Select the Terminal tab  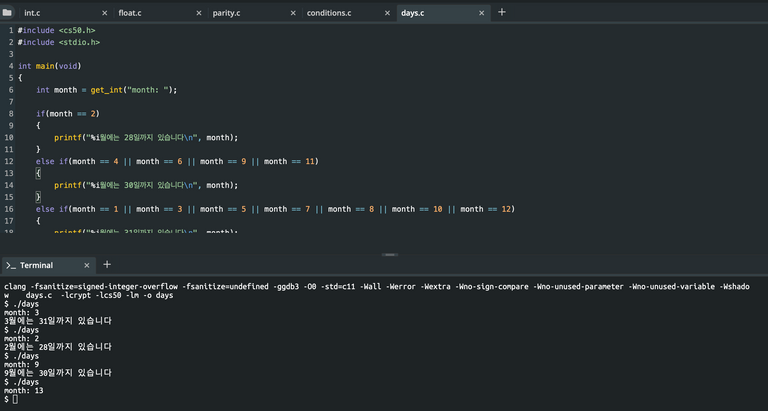point(36,265)
